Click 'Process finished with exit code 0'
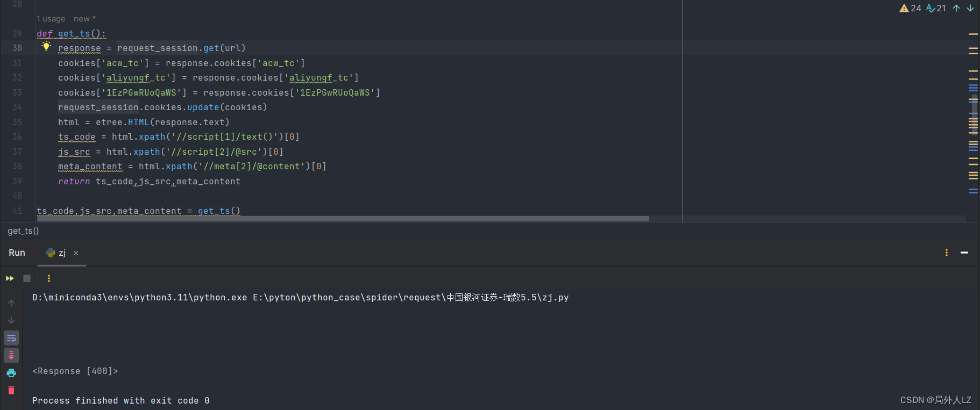This screenshot has width=980, height=410. click(x=121, y=401)
